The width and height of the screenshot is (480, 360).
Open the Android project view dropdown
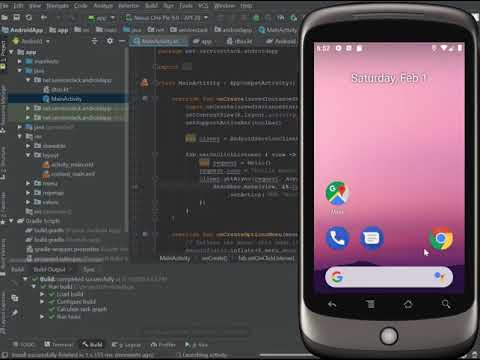[x=31, y=41]
